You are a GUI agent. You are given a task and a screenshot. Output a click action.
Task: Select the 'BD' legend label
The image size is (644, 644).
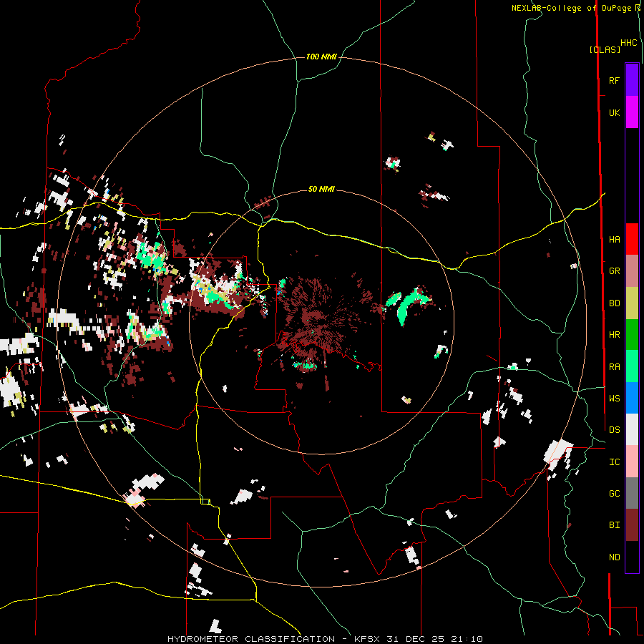[x=614, y=303]
